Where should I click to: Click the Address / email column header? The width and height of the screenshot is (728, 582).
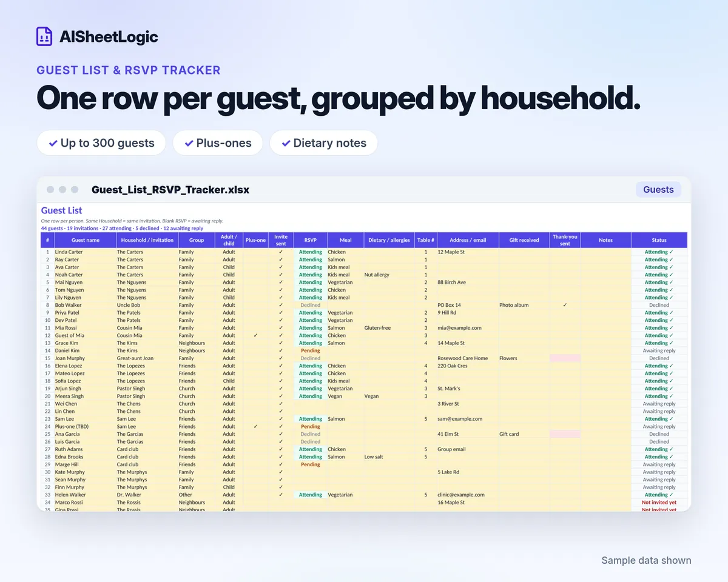[x=468, y=240]
